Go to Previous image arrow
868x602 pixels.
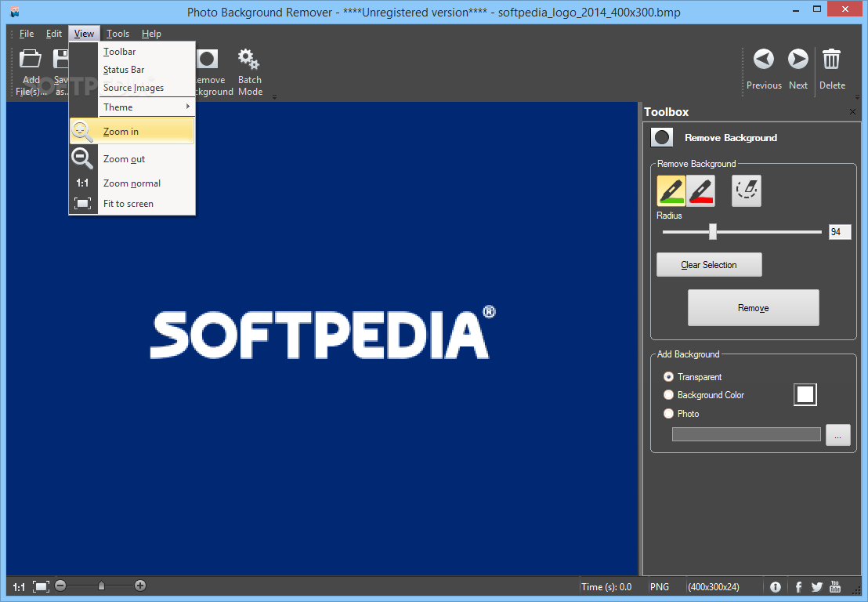click(763, 59)
